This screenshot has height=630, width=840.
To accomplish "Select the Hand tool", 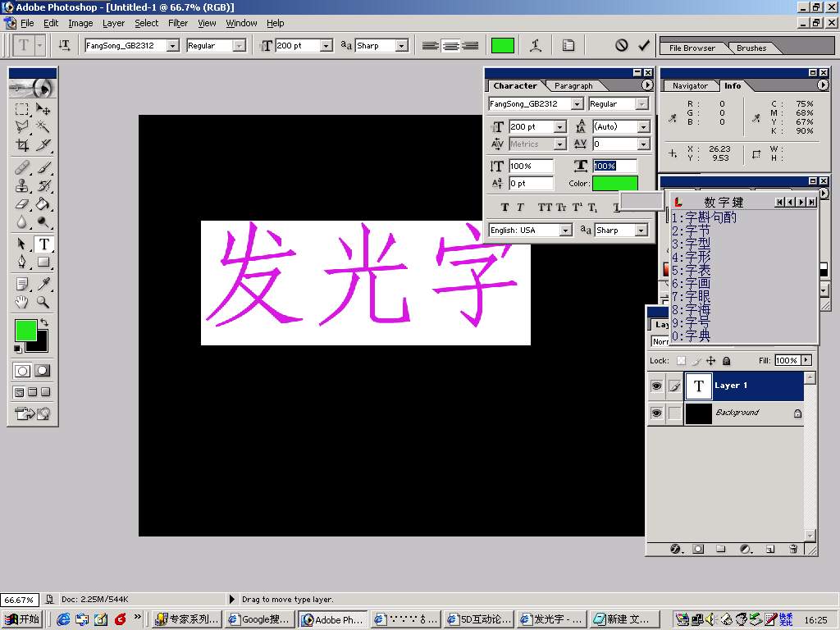I will tap(21, 302).
